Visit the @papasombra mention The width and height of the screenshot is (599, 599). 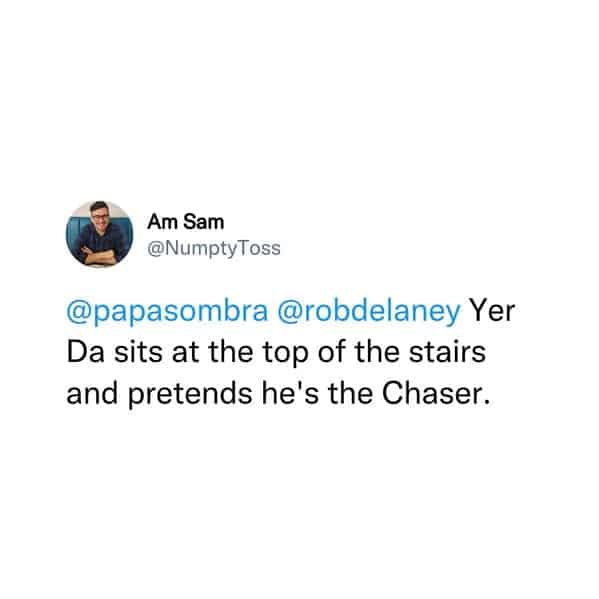[x=167, y=312]
